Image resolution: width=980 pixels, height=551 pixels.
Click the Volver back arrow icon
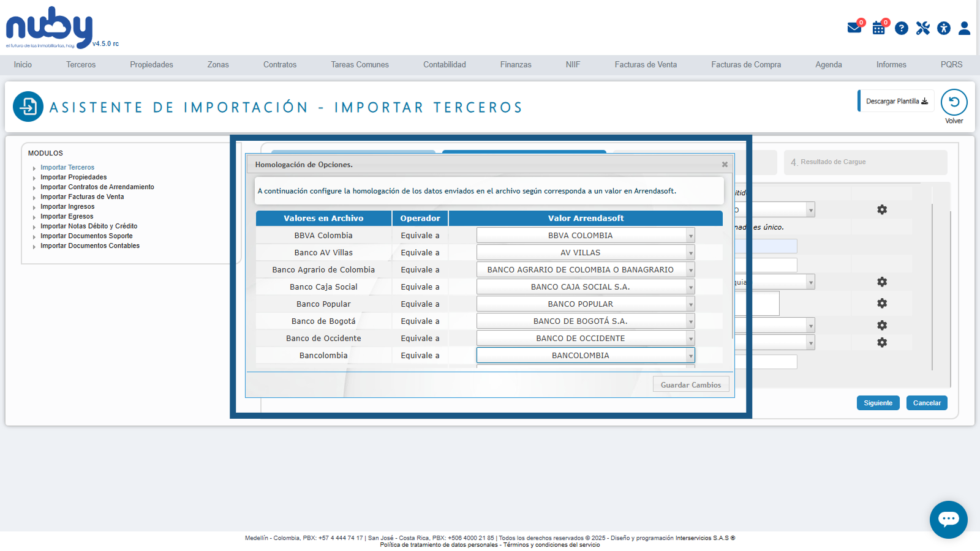click(954, 102)
